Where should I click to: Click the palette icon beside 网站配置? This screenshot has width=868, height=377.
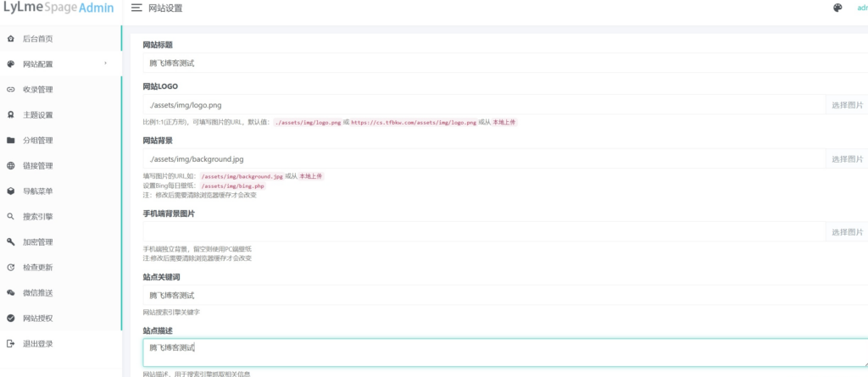click(10, 64)
